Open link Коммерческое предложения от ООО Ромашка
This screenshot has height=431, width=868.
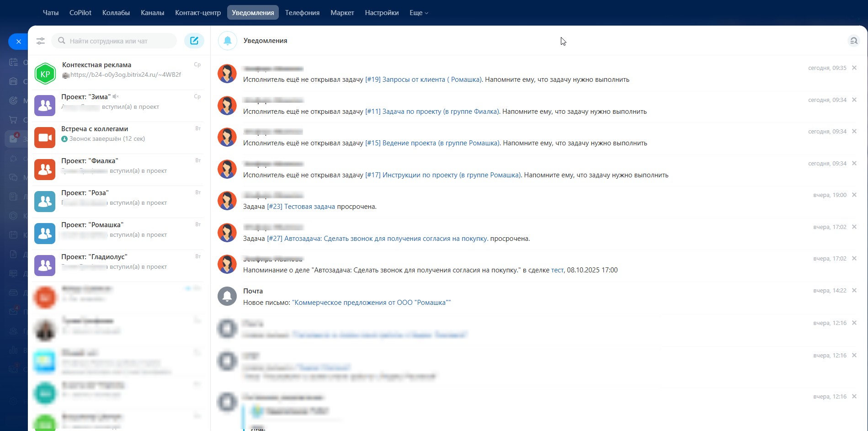[x=371, y=303]
